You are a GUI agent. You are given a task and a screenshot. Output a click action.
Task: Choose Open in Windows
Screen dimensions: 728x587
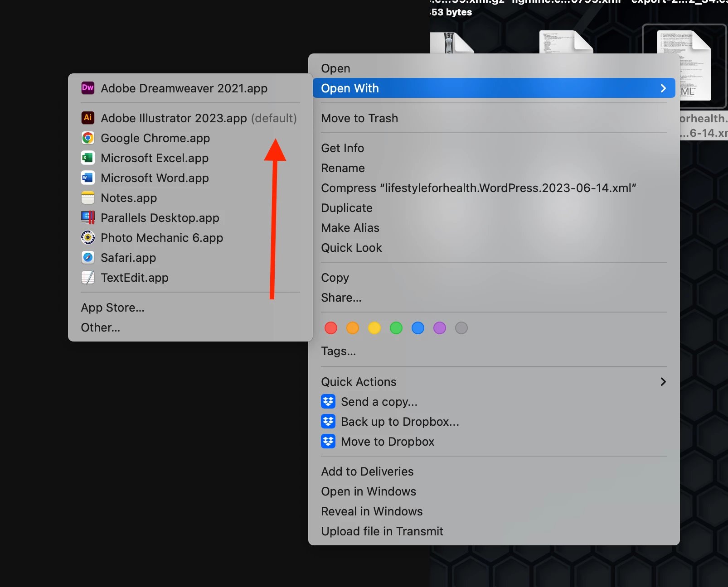pyautogui.click(x=494, y=491)
